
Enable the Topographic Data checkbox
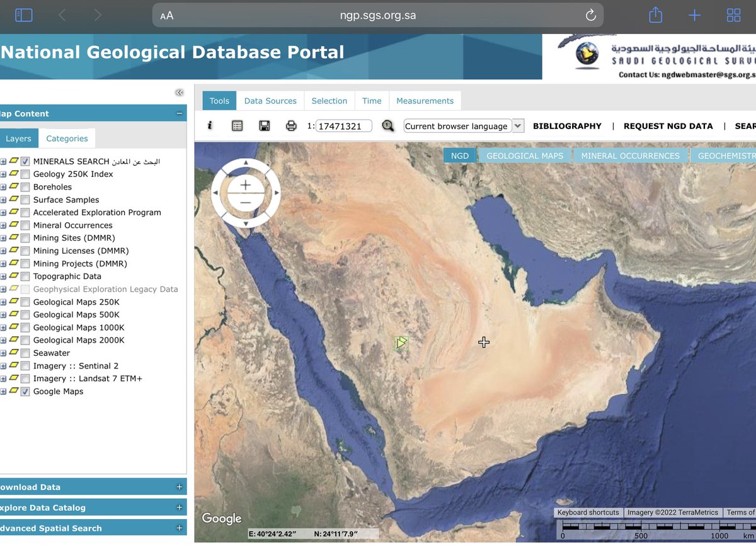pos(25,276)
